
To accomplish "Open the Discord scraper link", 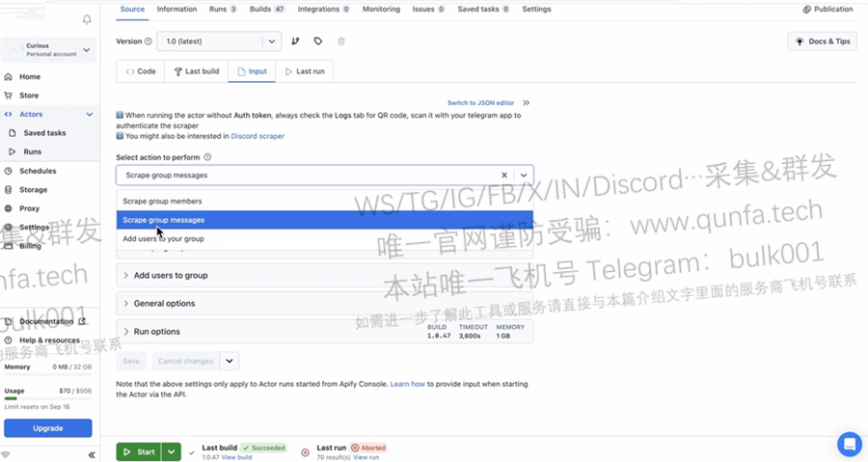I will click(258, 136).
